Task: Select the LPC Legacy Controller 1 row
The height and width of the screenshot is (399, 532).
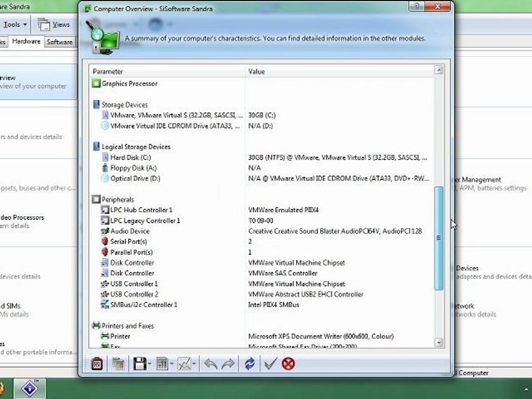Action: click(x=262, y=221)
